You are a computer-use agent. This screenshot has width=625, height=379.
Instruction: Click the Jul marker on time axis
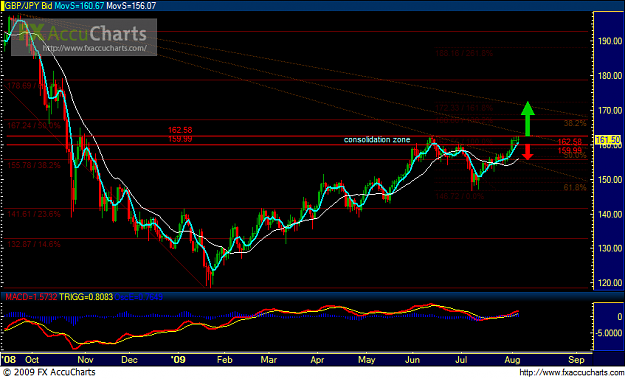(x=461, y=360)
